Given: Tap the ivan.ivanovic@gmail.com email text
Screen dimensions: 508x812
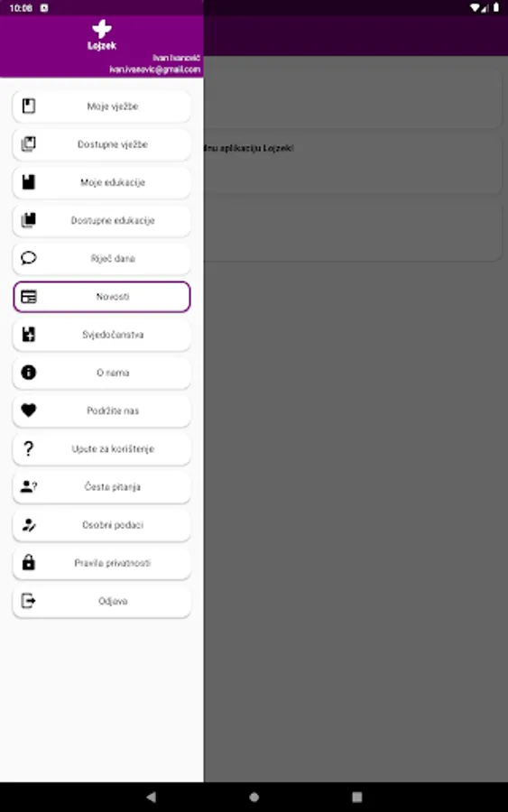Looking at the screenshot, I should coord(154,69).
